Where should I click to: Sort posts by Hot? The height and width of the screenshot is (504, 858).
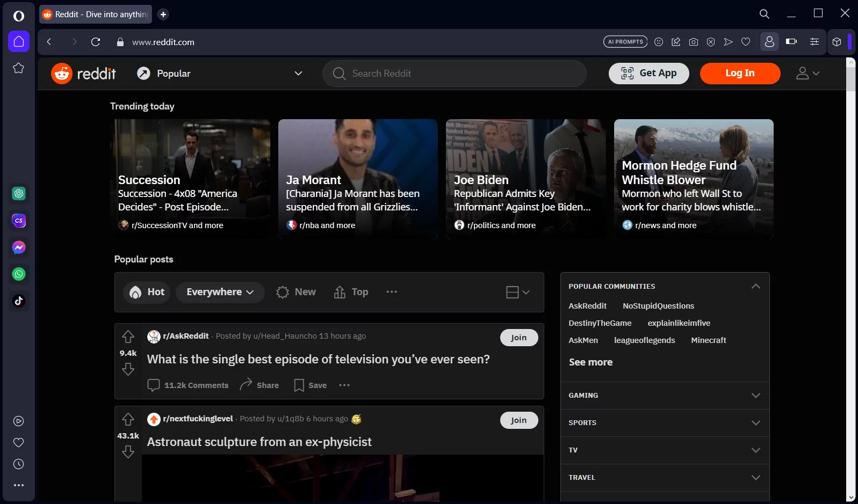(147, 292)
